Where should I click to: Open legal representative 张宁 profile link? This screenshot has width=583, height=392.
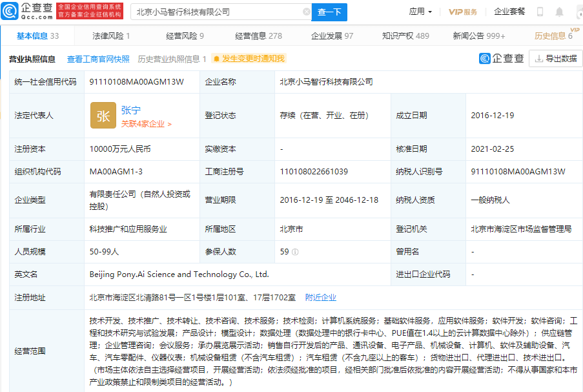coord(131,110)
